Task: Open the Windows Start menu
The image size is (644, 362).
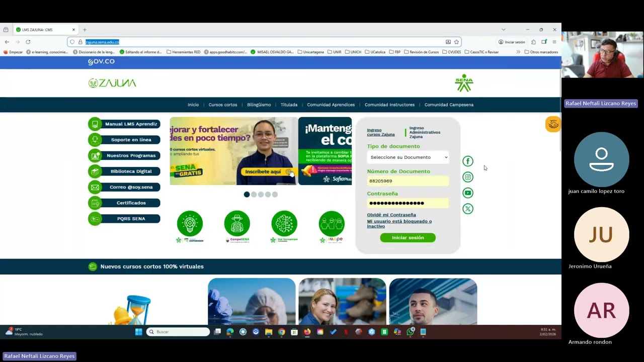Action: pyautogui.click(x=139, y=332)
